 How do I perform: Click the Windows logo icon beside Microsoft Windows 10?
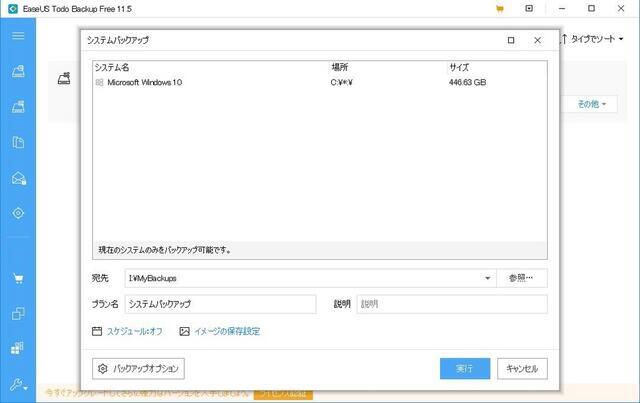pyautogui.click(x=99, y=82)
